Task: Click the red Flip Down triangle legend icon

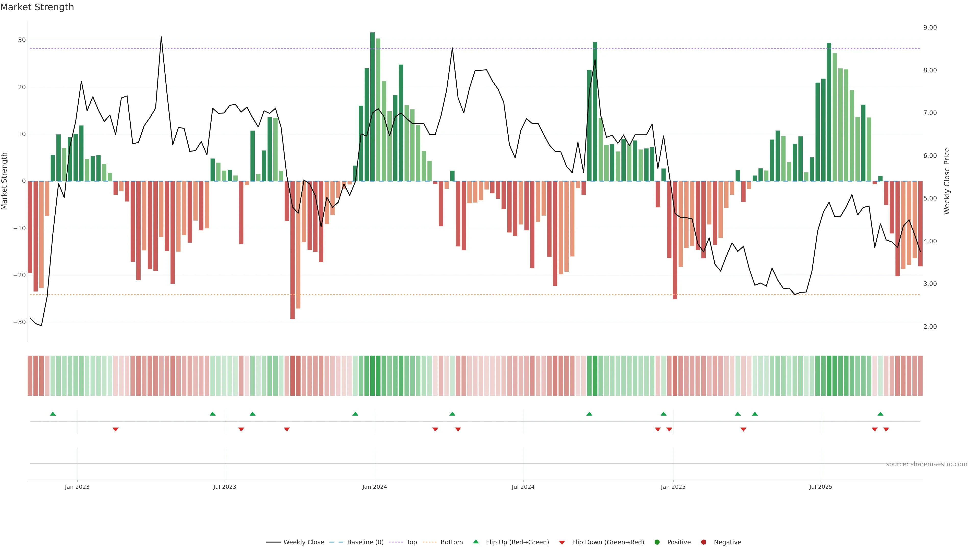Action: pos(561,543)
